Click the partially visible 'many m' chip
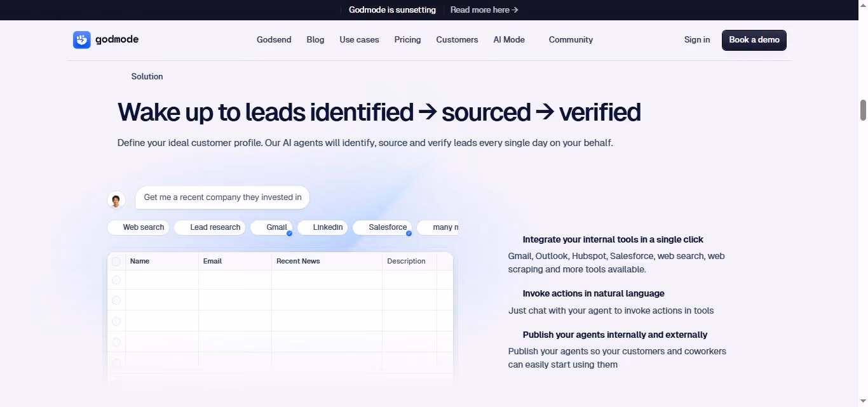The width and height of the screenshot is (868, 407). (x=438, y=227)
